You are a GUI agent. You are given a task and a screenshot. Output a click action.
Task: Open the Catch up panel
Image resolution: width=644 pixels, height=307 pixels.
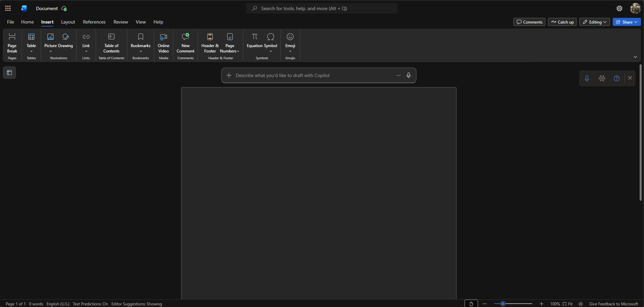(x=562, y=22)
